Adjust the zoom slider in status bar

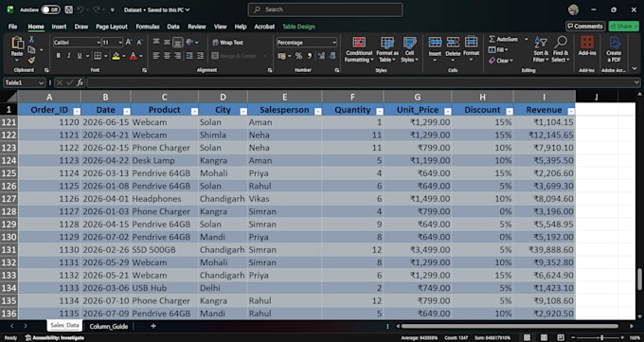click(x=601, y=337)
